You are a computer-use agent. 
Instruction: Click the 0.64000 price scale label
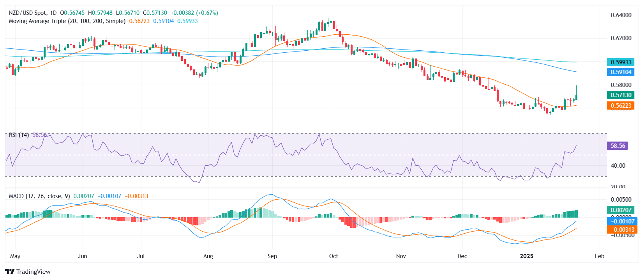(x=621, y=15)
